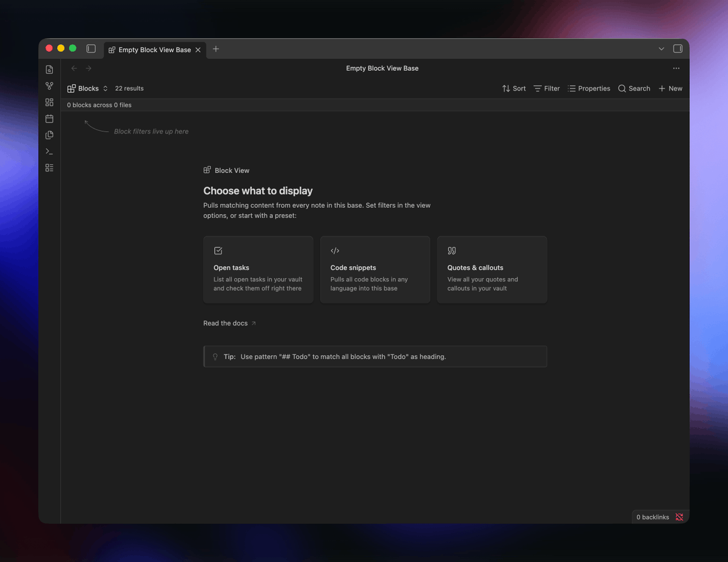Choose the Quotes & callouts preset card
Image resolution: width=728 pixels, height=562 pixels.
click(x=492, y=270)
